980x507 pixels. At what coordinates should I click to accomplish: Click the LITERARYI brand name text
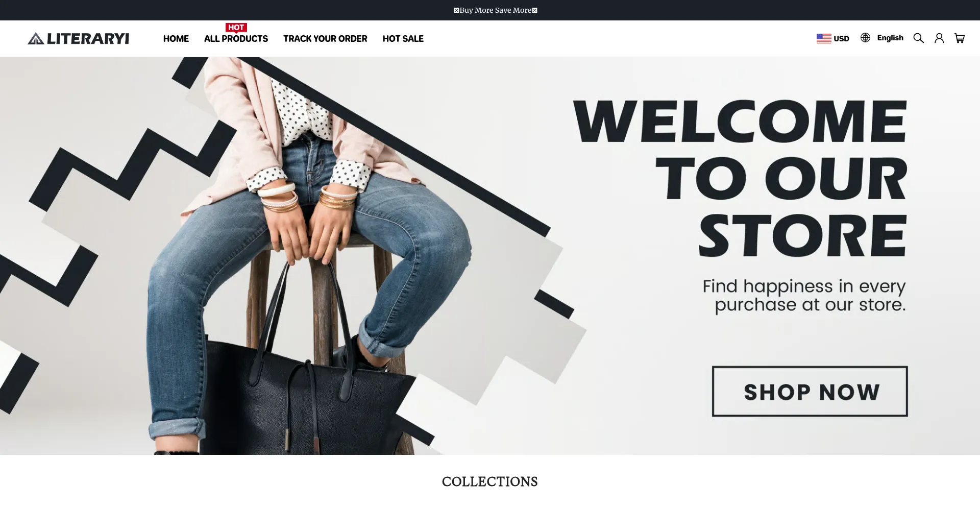pyautogui.click(x=88, y=39)
